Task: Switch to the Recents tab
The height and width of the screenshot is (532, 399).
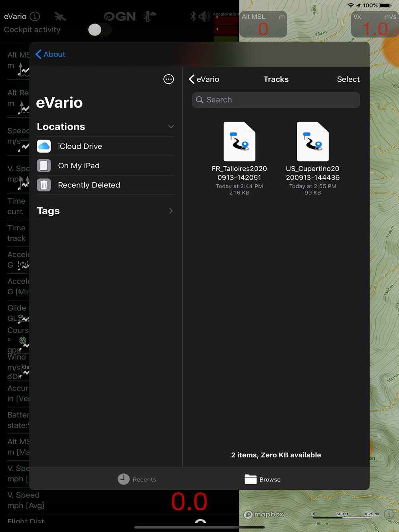Action: (x=137, y=479)
